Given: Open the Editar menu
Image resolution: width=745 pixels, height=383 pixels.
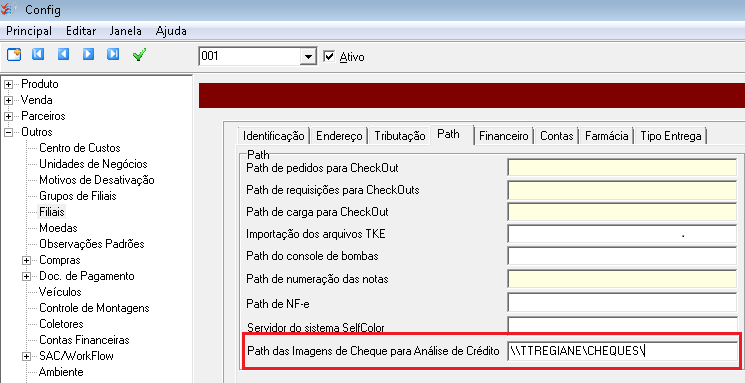Looking at the screenshot, I should tap(81, 31).
